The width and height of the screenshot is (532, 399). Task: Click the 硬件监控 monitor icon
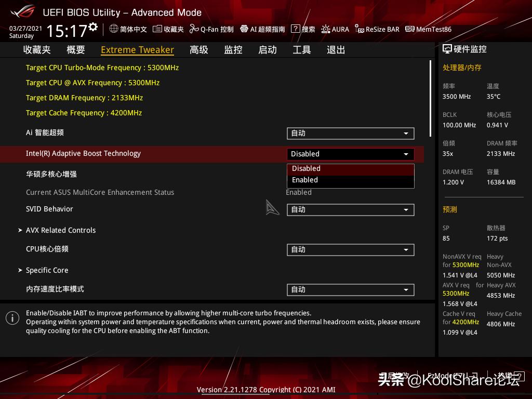click(x=447, y=49)
